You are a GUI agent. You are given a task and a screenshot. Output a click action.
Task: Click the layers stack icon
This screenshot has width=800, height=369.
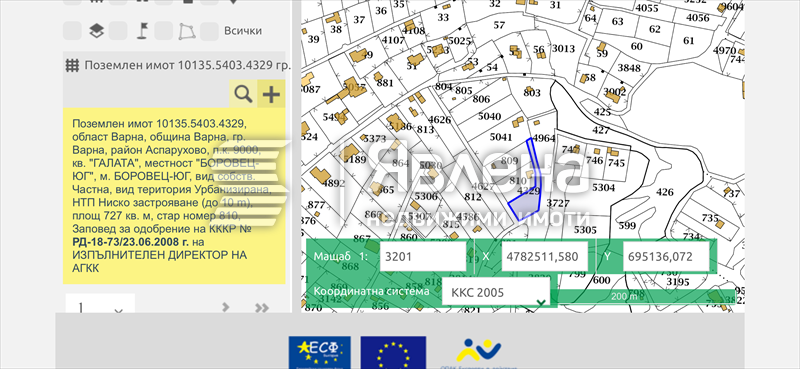click(x=96, y=31)
